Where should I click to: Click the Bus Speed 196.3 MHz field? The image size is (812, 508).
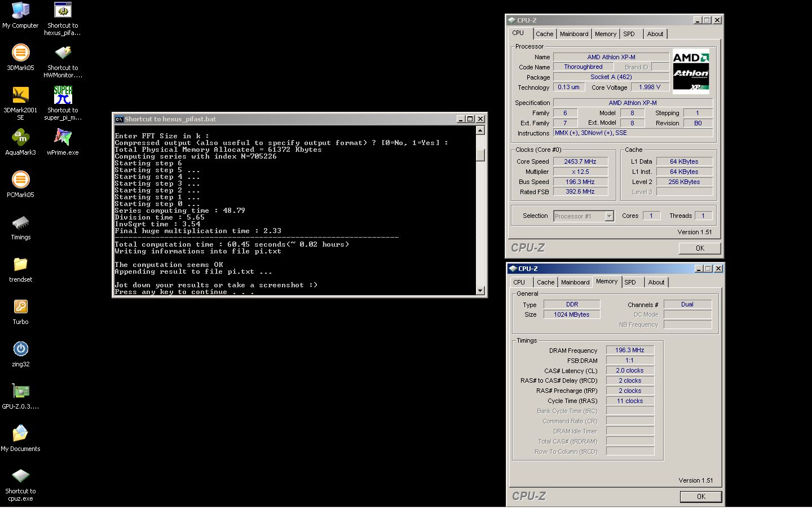click(580, 182)
